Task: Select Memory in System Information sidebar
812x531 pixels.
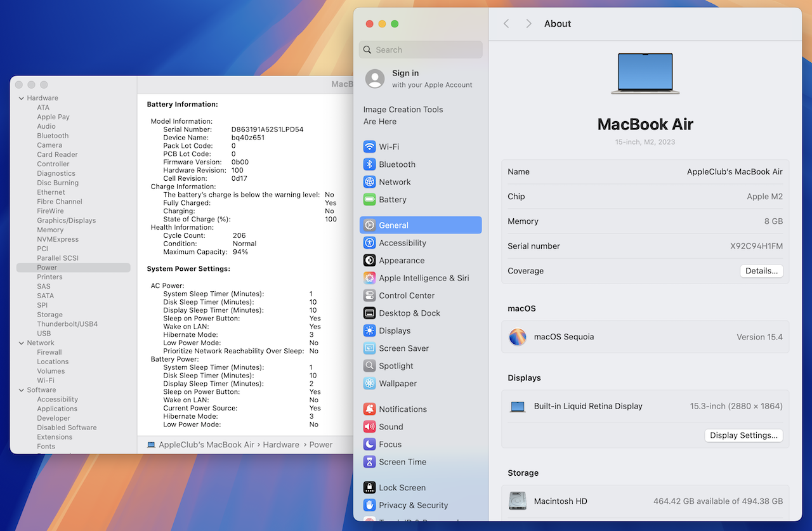Action: 50,230
